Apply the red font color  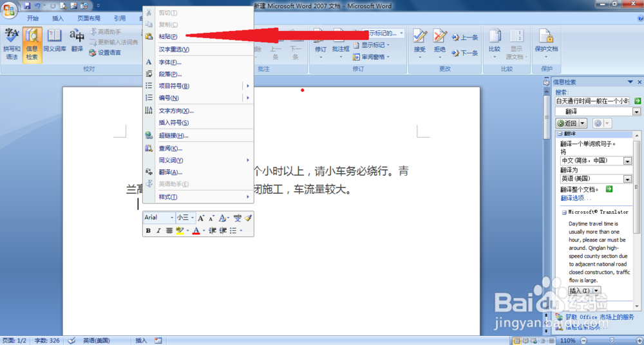click(x=196, y=231)
